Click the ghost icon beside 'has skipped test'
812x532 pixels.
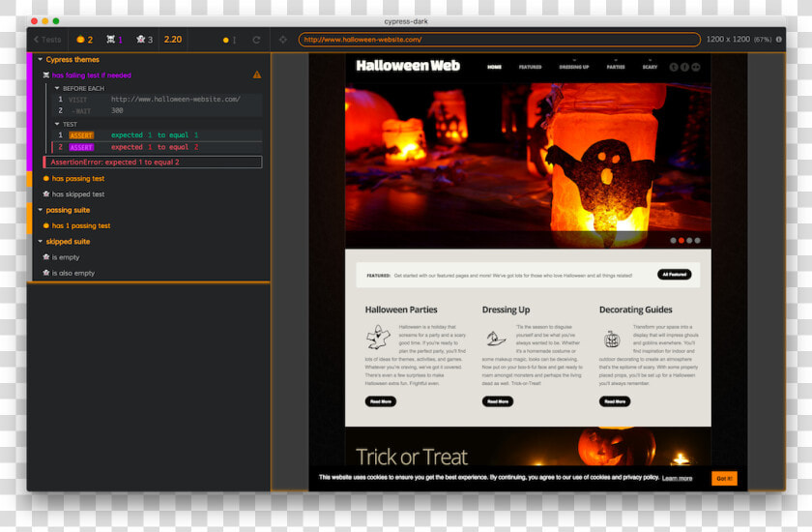point(46,194)
